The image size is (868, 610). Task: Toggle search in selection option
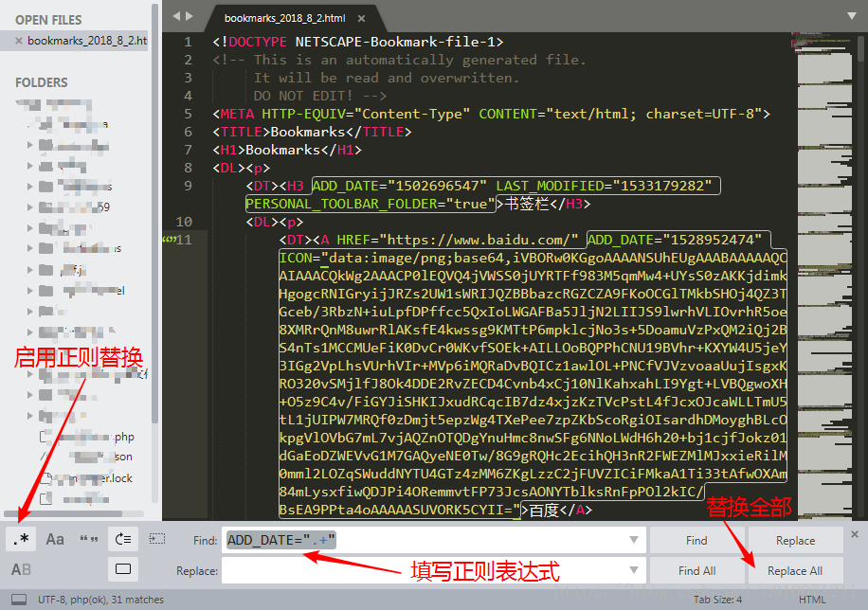point(157,539)
